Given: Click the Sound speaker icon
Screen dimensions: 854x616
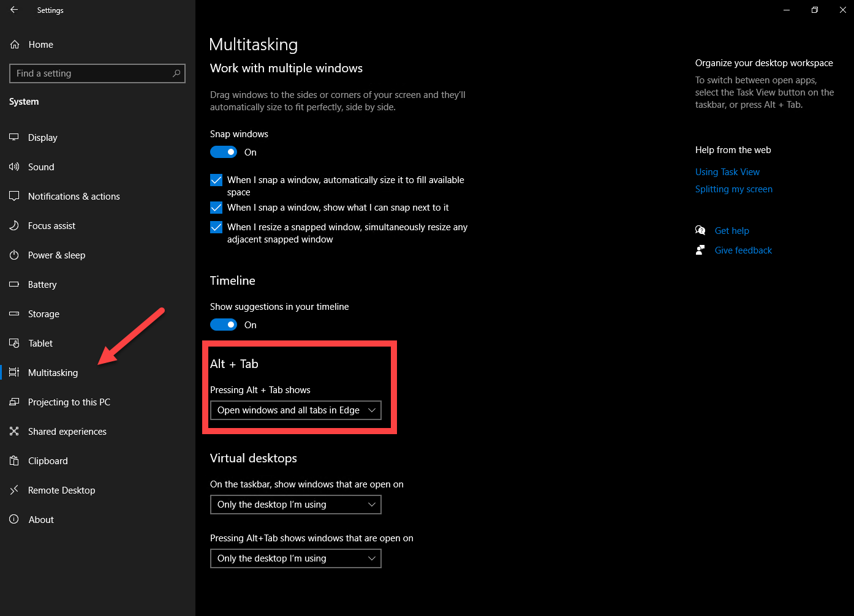Looking at the screenshot, I should [14, 167].
